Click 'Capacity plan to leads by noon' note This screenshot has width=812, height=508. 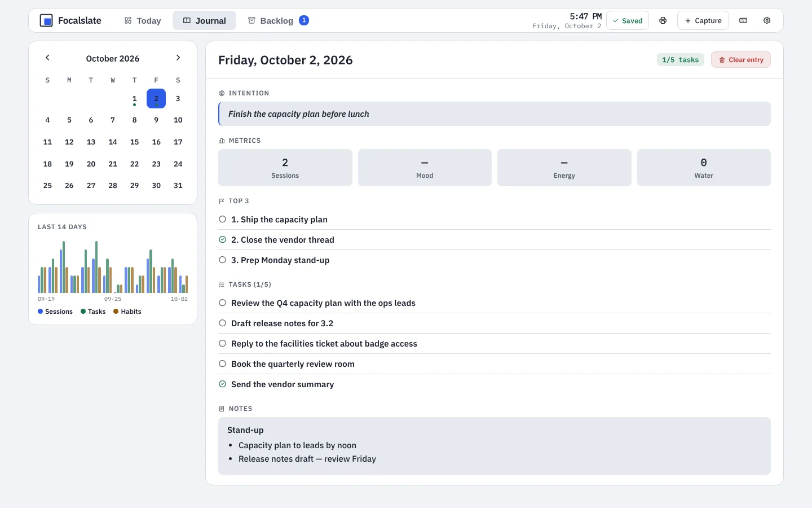pyautogui.click(x=297, y=445)
